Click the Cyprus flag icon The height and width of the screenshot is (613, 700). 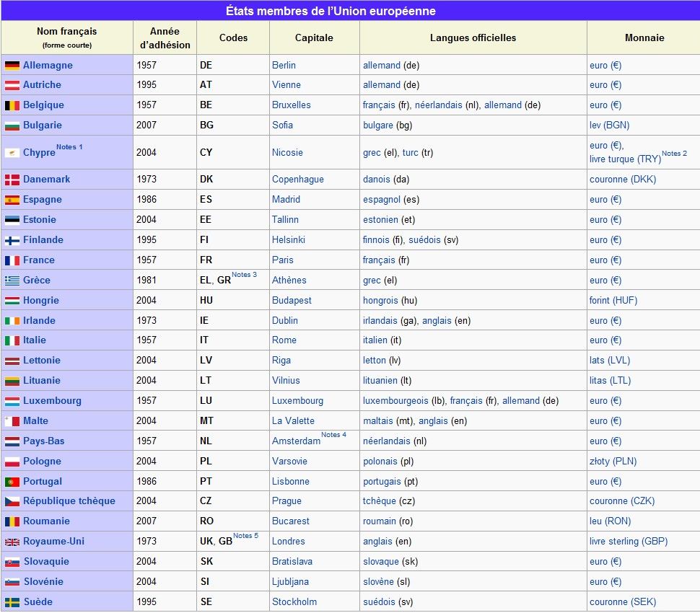tap(12, 153)
